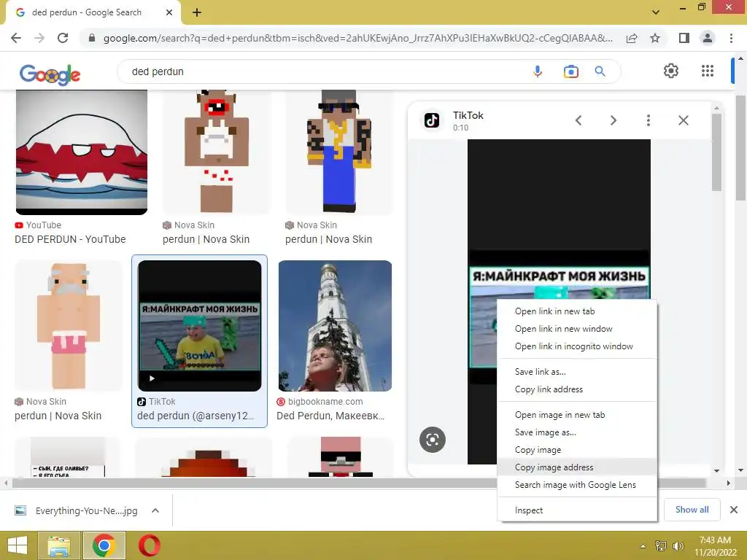Bookmark this page with the star icon
Viewport: 747px width, 560px height.
pos(655,38)
